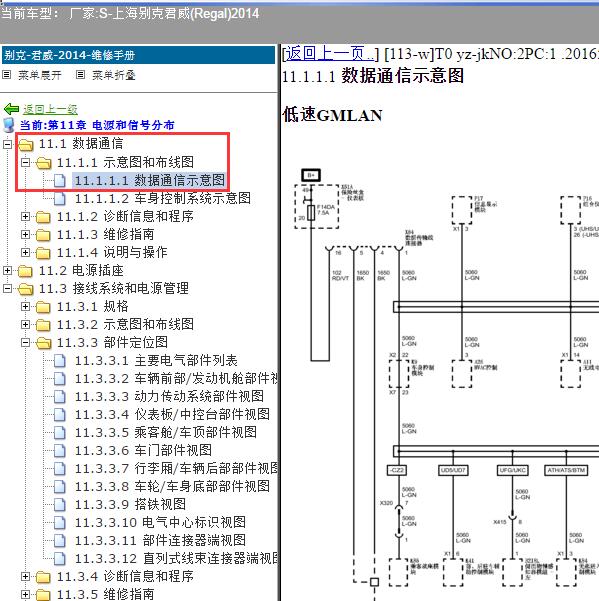
Task: Click the 11.3.3.10 电气中心标识视图 page icon
Action: tap(60, 523)
